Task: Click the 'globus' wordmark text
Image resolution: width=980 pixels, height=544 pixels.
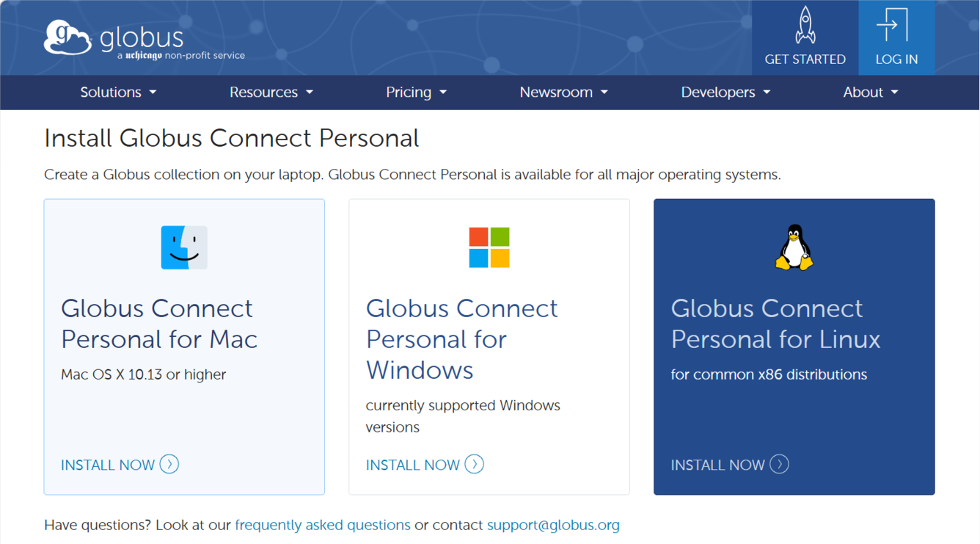Action: [141, 37]
